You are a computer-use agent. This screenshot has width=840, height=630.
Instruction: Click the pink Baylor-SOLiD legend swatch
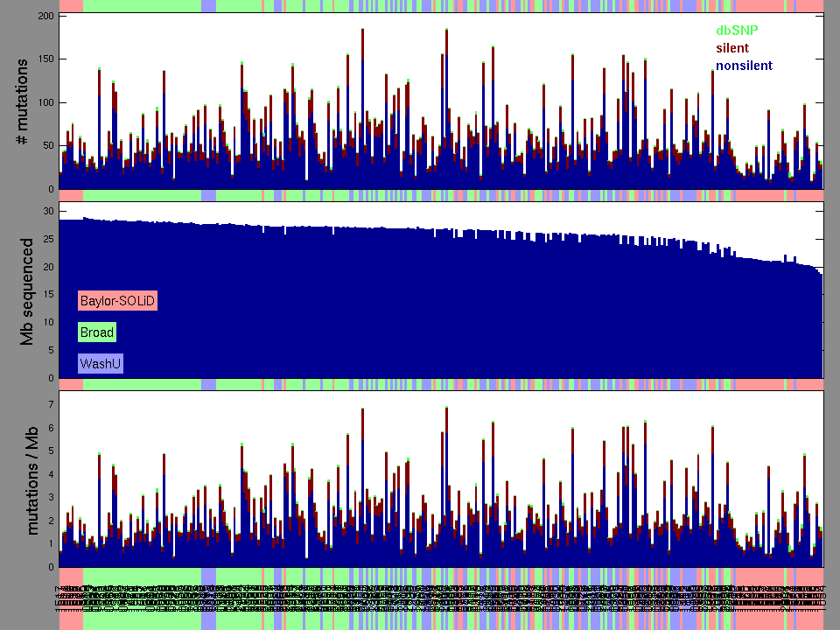point(117,301)
